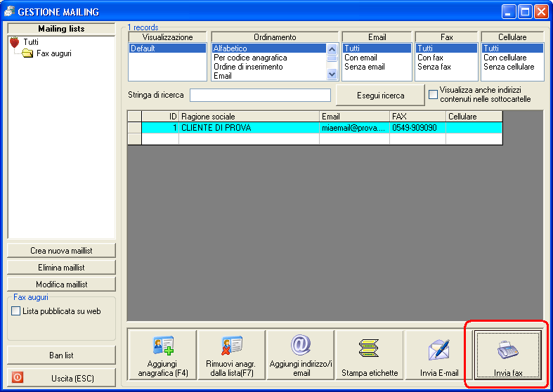Viewport: 553px width, 392px height.
Task: Click Modifica maillist
Action: [x=61, y=284]
